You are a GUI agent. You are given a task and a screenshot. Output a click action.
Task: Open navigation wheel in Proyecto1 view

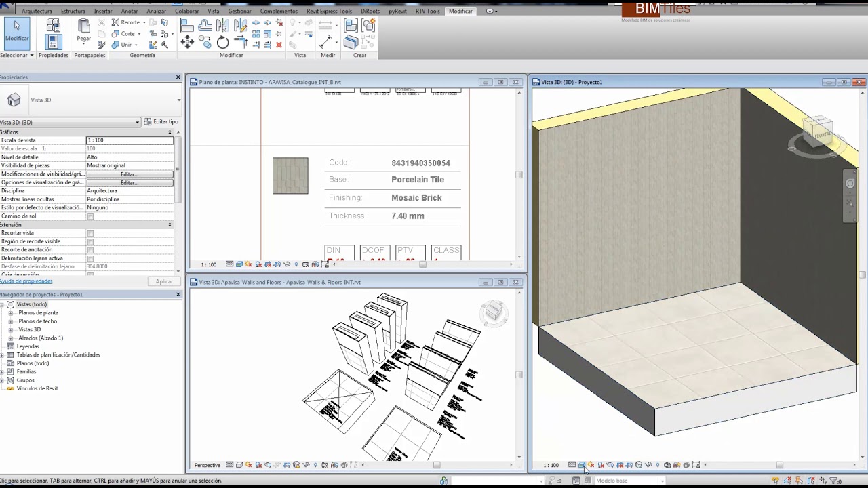850,183
